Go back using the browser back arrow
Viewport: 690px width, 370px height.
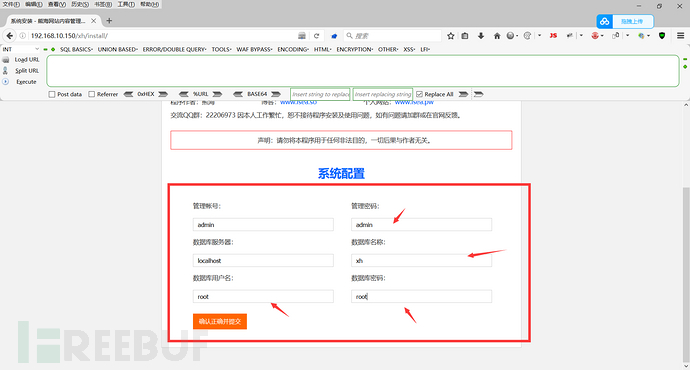click(10, 36)
